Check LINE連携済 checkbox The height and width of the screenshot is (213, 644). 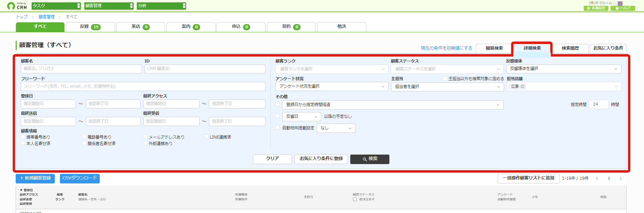[206, 137]
